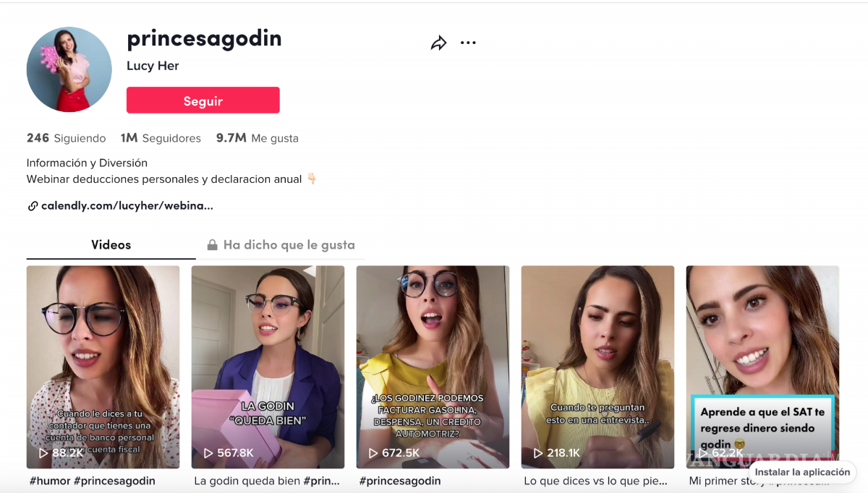
Task: Open the facturar gasolina video thumbnail
Action: 433,366
